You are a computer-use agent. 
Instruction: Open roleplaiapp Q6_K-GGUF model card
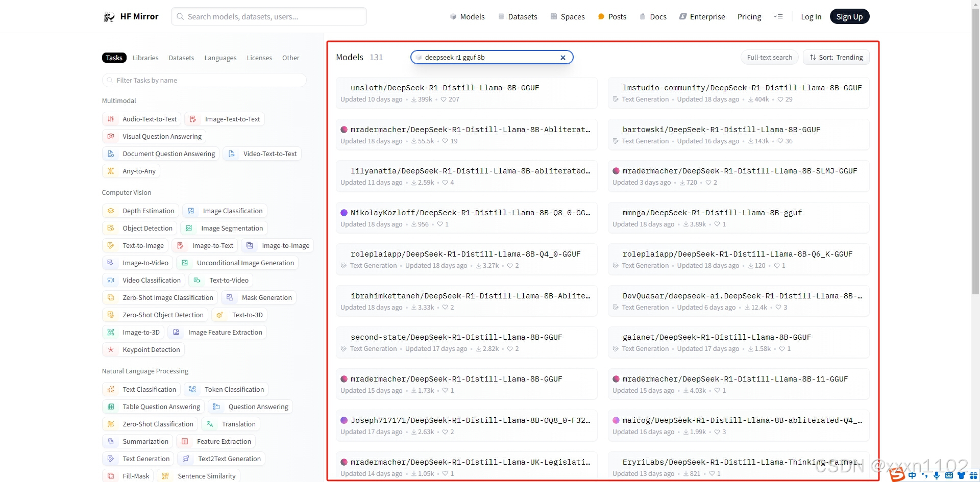(738, 259)
